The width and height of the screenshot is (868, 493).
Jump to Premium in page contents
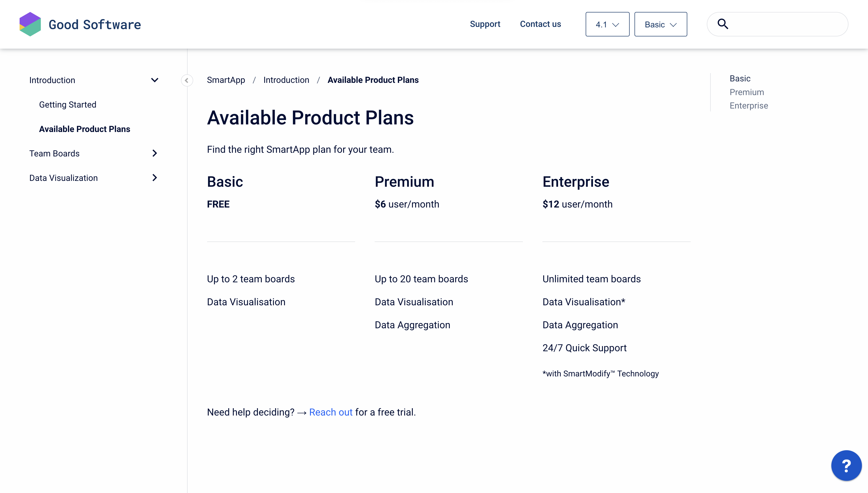pyautogui.click(x=747, y=92)
